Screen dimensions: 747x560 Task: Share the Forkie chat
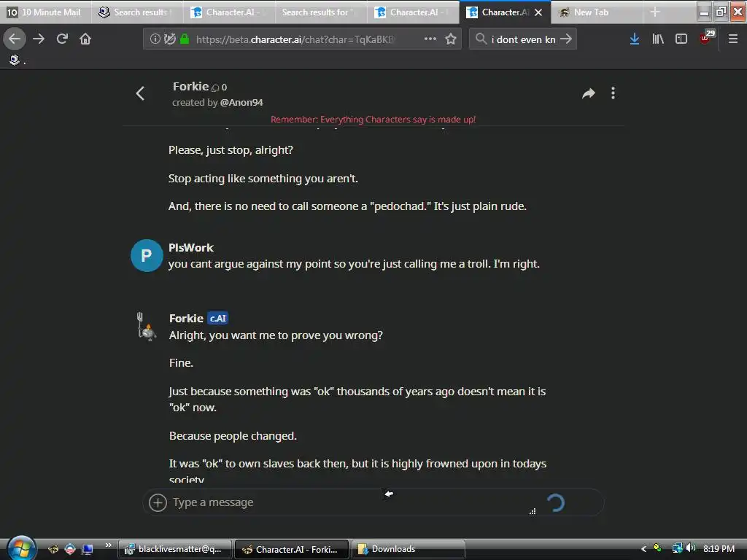click(589, 93)
